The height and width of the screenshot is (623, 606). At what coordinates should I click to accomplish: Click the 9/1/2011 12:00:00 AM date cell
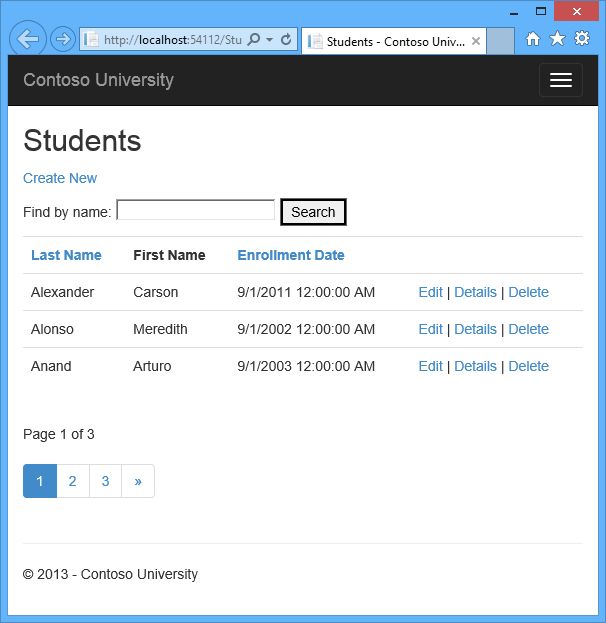[x=306, y=292]
